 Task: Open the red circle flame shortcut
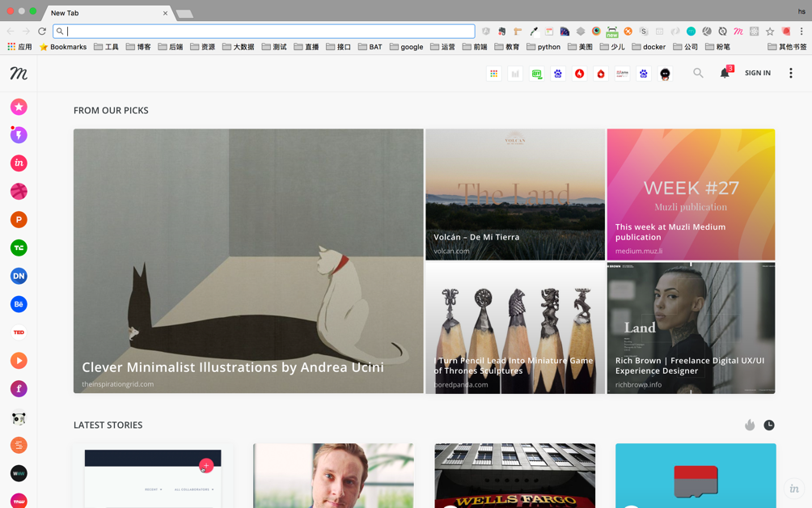coord(580,74)
